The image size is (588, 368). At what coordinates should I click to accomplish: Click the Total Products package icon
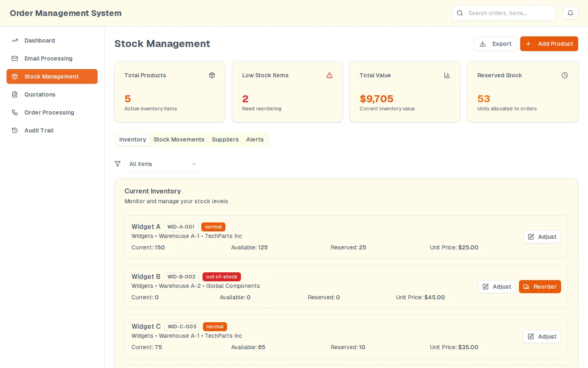pyautogui.click(x=212, y=75)
